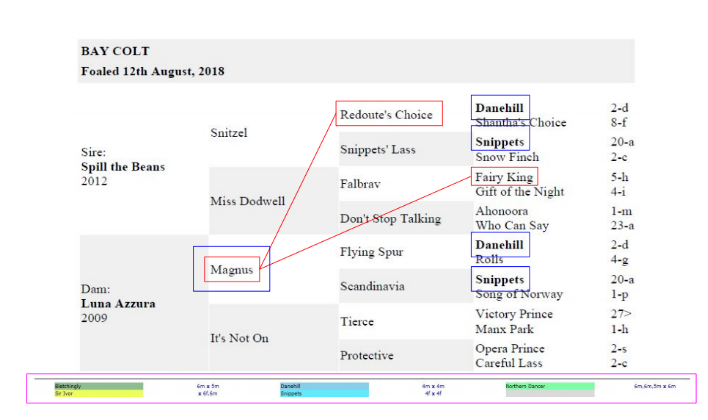
Task: Click the cyan Snippets legend bar
Action: 324,394
